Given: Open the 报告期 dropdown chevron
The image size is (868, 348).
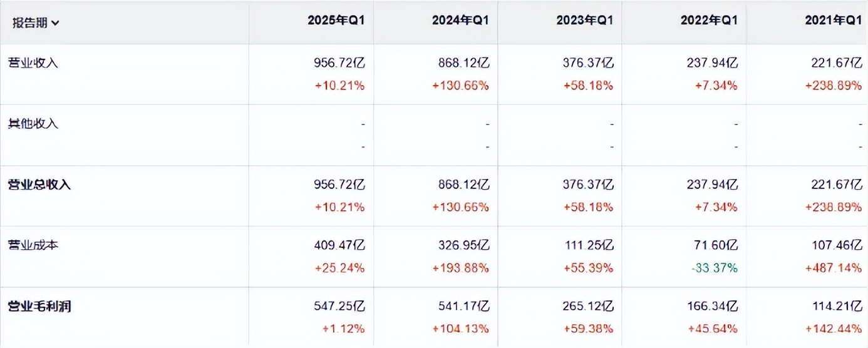Looking at the screenshot, I should [56, 23].
